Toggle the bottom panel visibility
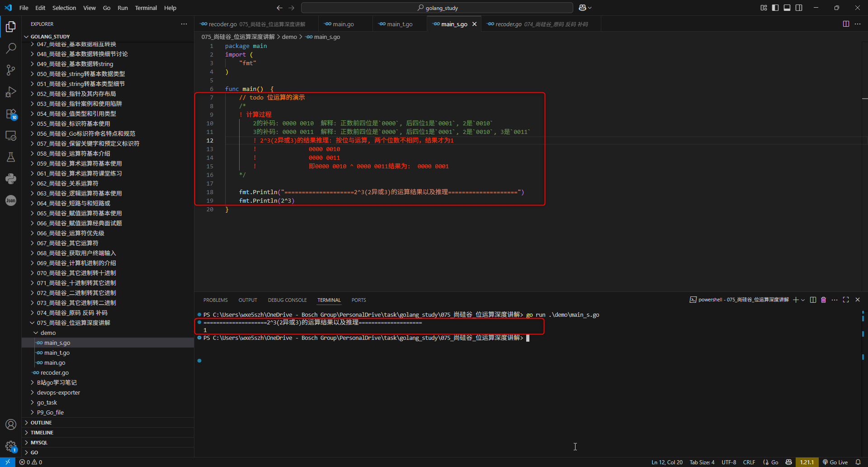The image size is (868, 467). click(x=787, y=8)
